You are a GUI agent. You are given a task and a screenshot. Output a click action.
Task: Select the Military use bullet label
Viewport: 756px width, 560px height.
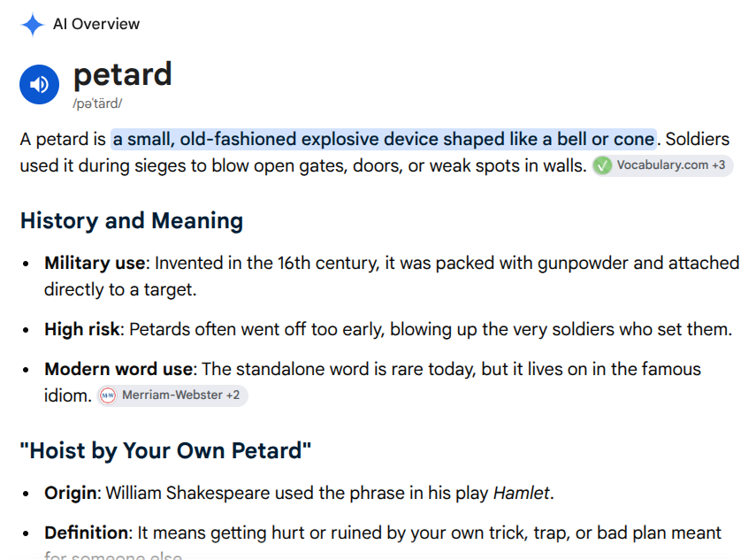(95, 264)
